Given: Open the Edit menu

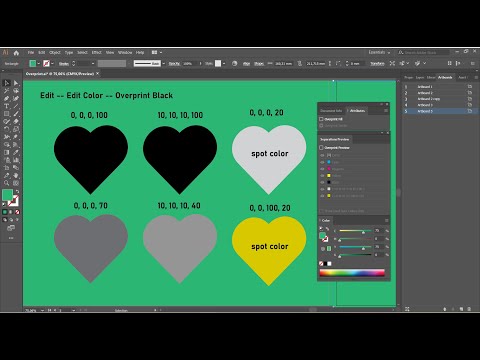Looking at the screenshot, I should [x=42, y=52].
